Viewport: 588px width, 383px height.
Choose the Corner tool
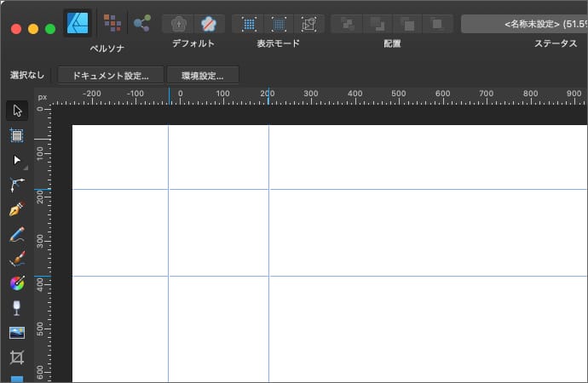click(x=17, y=184)
